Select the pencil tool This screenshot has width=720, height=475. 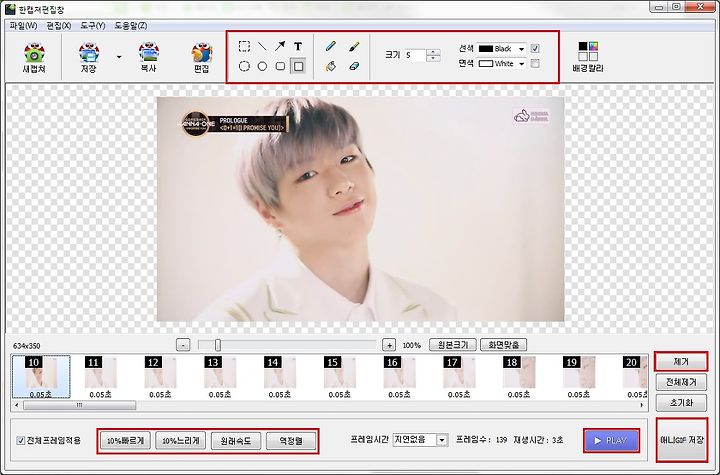[x=331, y=46]
